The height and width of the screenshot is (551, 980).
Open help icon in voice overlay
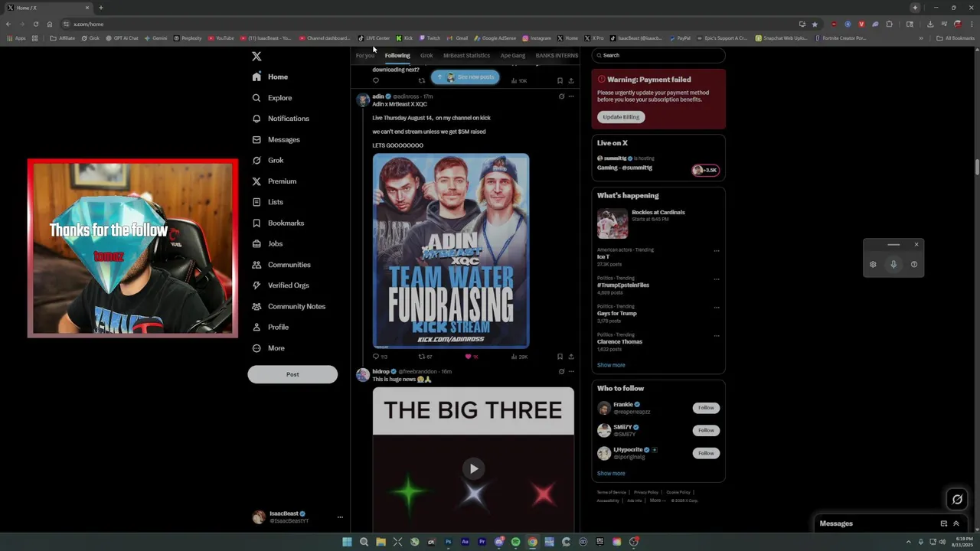pos(914,264)
